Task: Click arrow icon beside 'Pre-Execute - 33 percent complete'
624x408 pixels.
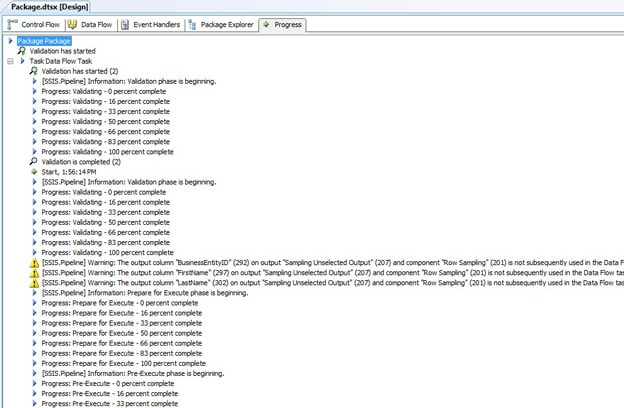Action: click(34, 404)
